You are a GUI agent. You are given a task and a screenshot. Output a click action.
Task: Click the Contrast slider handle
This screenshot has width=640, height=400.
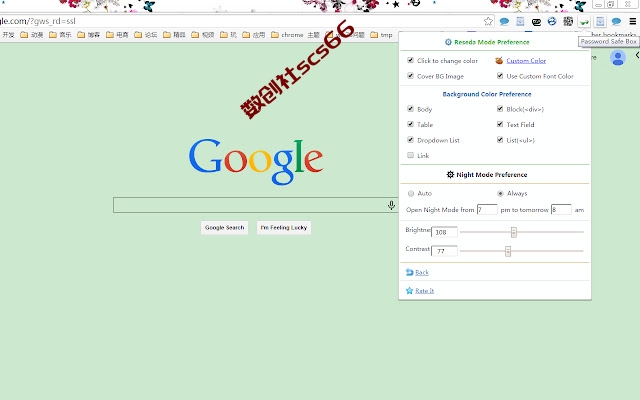[x=508, y=251]
